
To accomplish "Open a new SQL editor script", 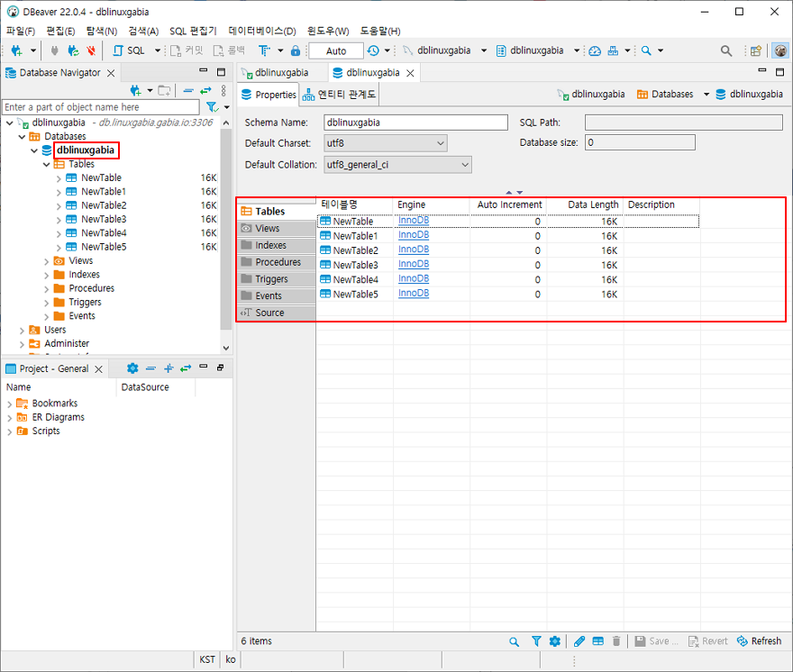I will coord(129,50).
